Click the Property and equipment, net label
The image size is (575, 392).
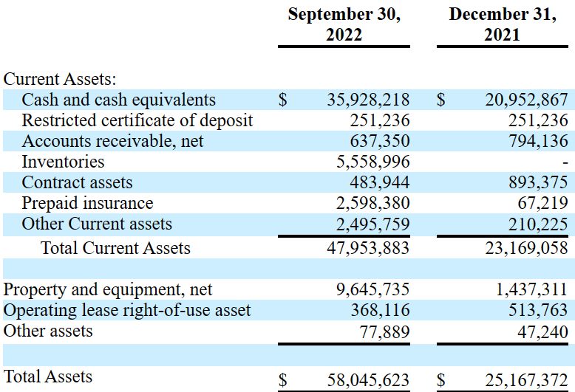108,290
